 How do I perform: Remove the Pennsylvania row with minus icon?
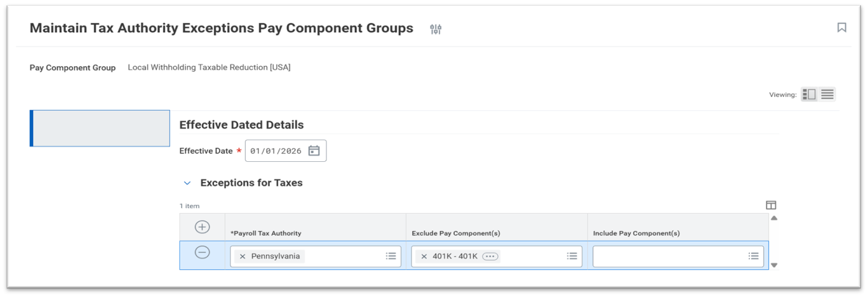(x=202, y=253)
